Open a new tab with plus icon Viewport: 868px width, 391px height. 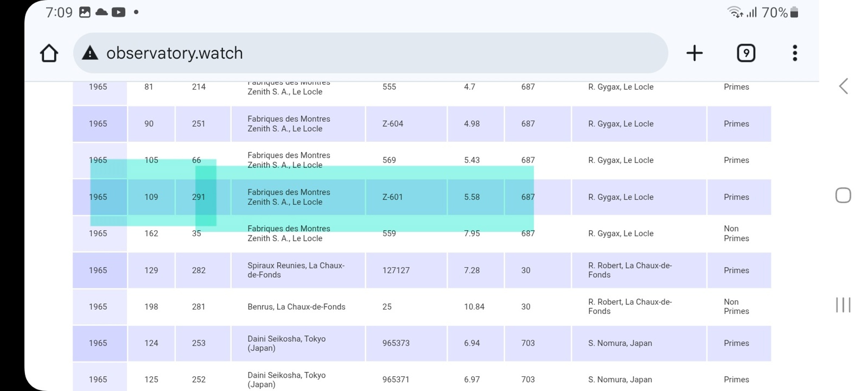click(694, 53)
